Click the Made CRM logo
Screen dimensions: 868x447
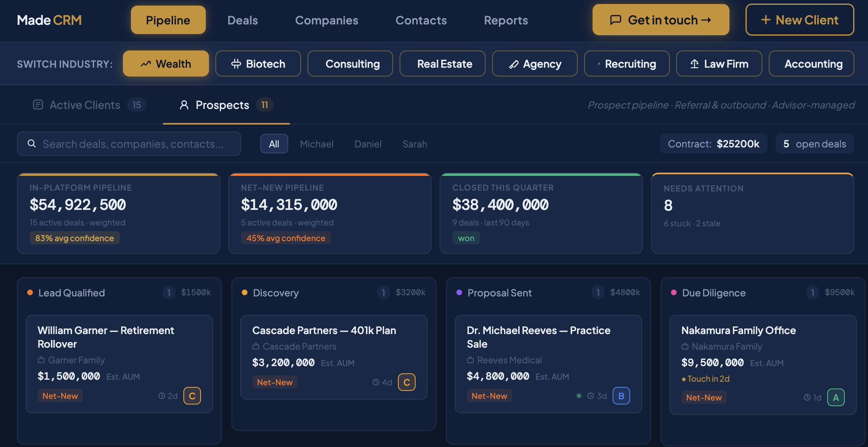49,20
